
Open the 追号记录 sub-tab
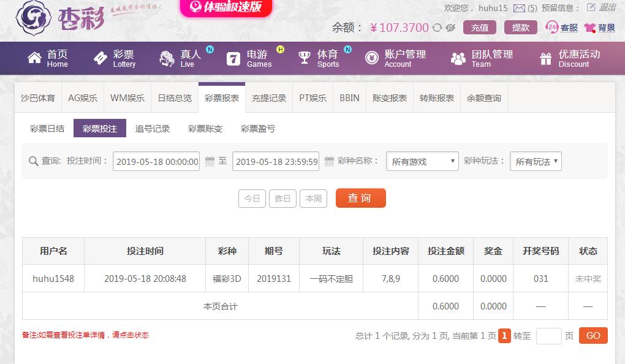(152, 128)
